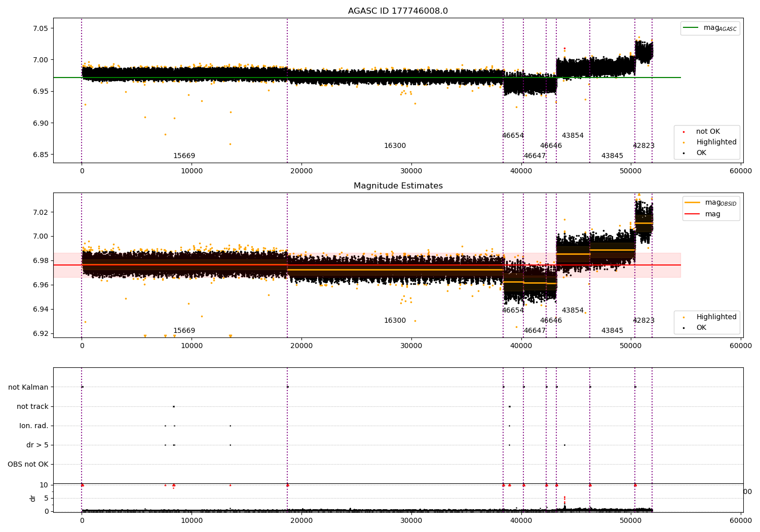
Task: Click the 'Ion. rad.' y-axis label
Action: (x=34, y=426)
